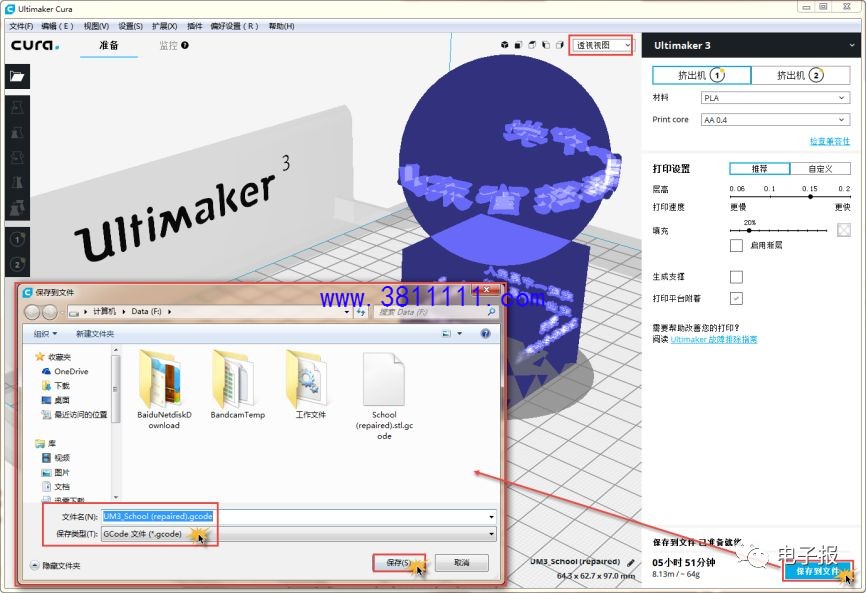The image size is (866, 593).
Task: Open the view options arrow in the dialog toolbar
Action: click(x=459, y=333)
